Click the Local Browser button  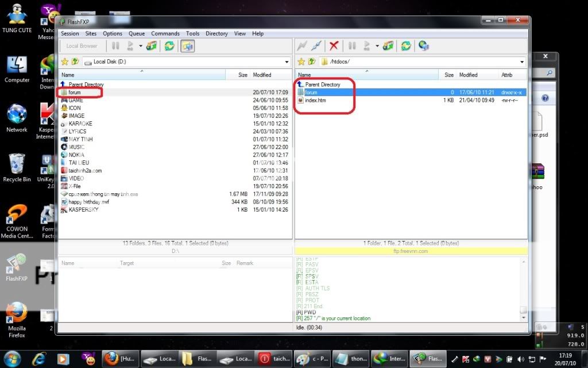pos(82,46)
